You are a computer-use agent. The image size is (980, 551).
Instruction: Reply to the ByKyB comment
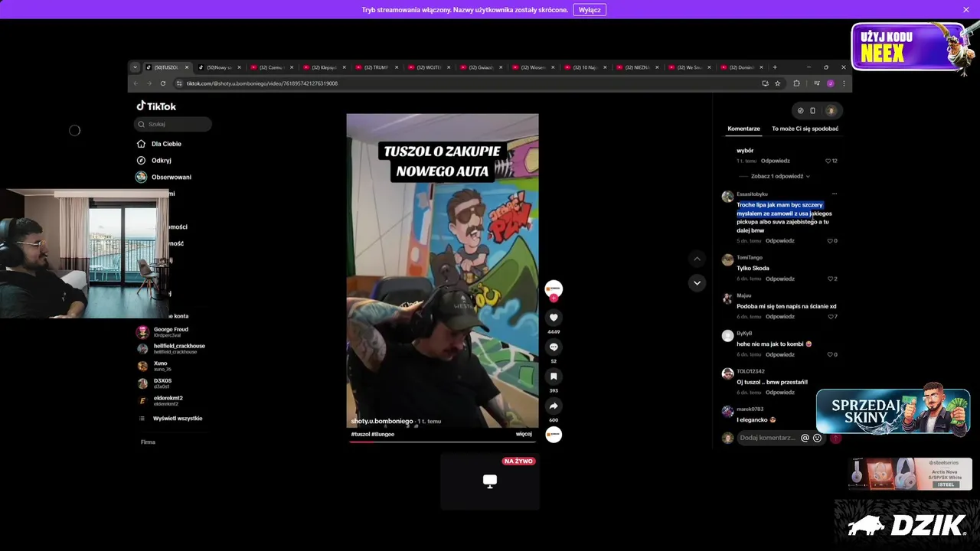click(780, 354)
